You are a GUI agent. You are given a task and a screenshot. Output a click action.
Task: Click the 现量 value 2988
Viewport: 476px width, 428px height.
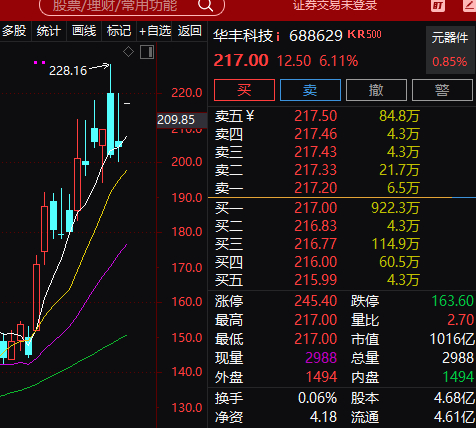321,358
